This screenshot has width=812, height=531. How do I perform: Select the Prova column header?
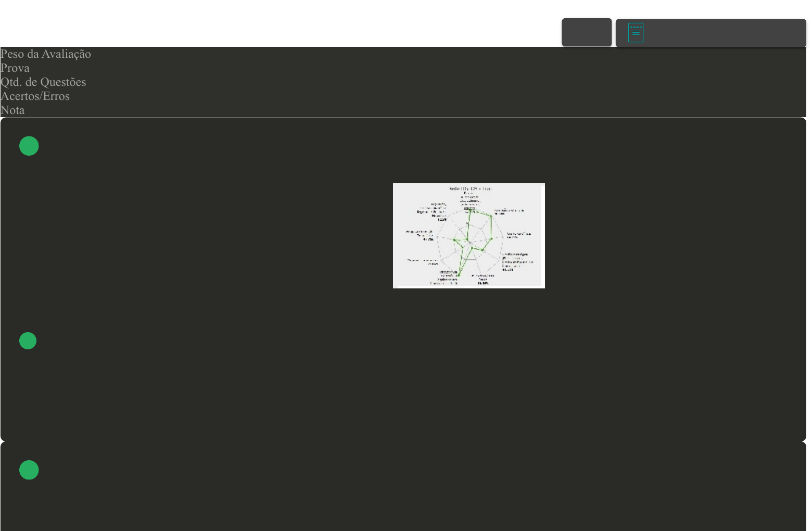click(15, 68)
